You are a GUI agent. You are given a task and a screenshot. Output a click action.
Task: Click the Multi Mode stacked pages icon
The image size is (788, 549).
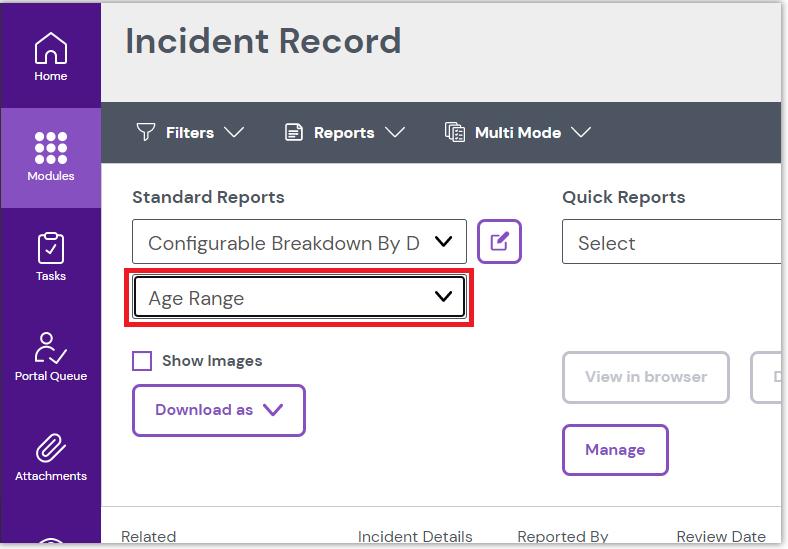[455, 132]
